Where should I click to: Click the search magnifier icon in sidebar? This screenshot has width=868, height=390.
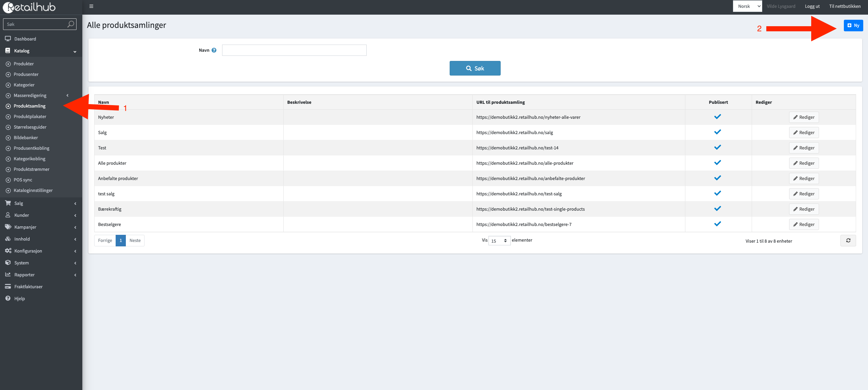(70, 24)
